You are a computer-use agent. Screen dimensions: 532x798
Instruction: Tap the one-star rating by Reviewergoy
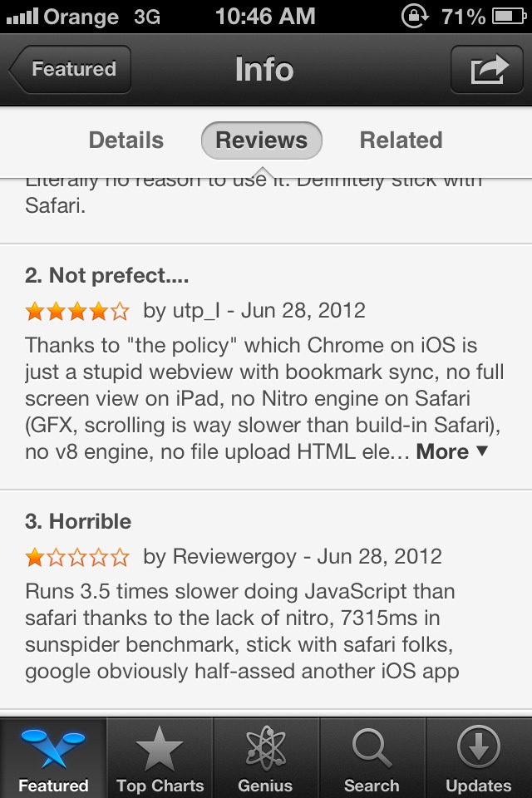coord(77,557)
